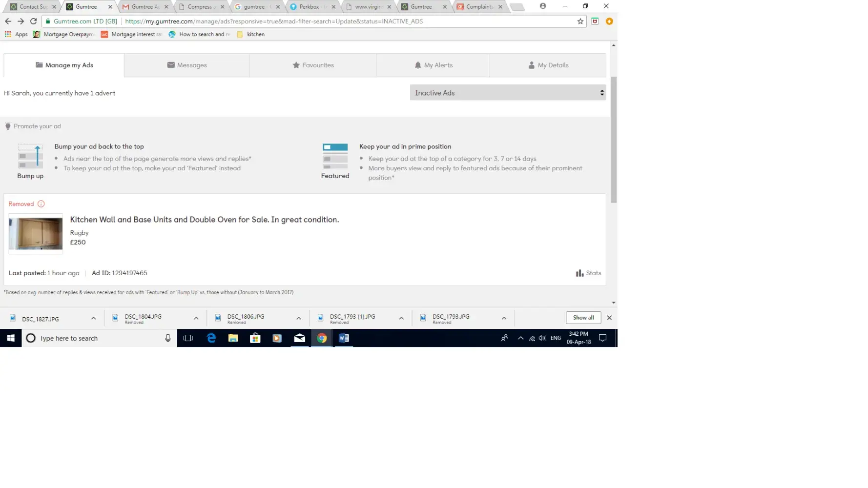
Task: Launch Microsoft Edge from taskbar
Action: pyautogui.click(x=211, y=338)
